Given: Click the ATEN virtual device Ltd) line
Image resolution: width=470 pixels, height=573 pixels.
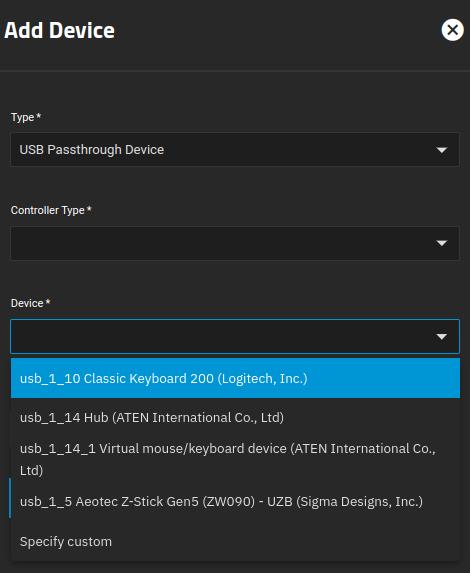Looking at the screenshot, I should (x=31, y=471).
